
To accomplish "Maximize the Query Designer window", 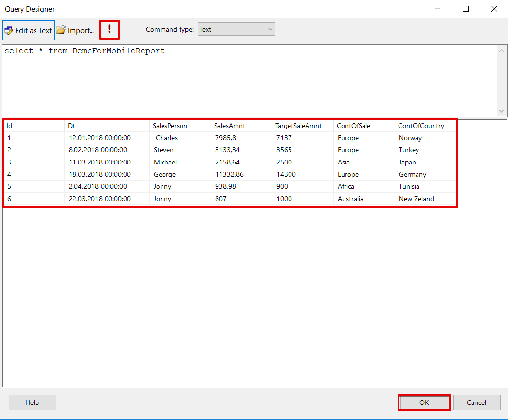I will [x=466, y=9].
